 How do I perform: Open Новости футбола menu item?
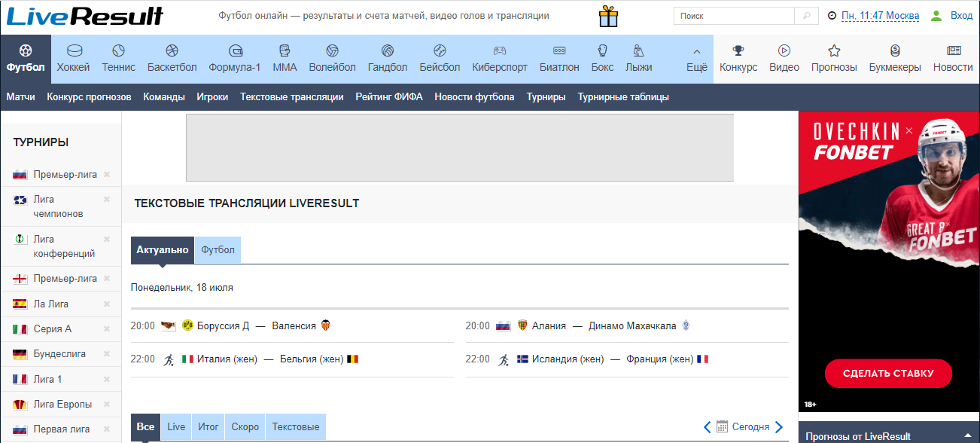[x=474, y=97]
